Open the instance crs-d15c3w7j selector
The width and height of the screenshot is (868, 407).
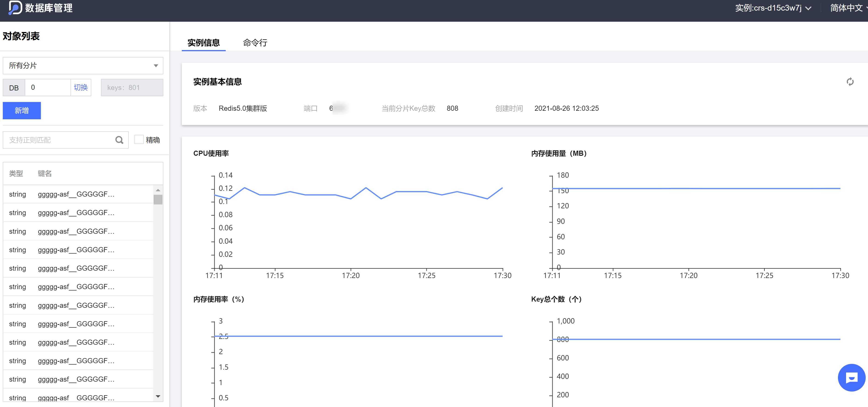(x=773, y=8)
